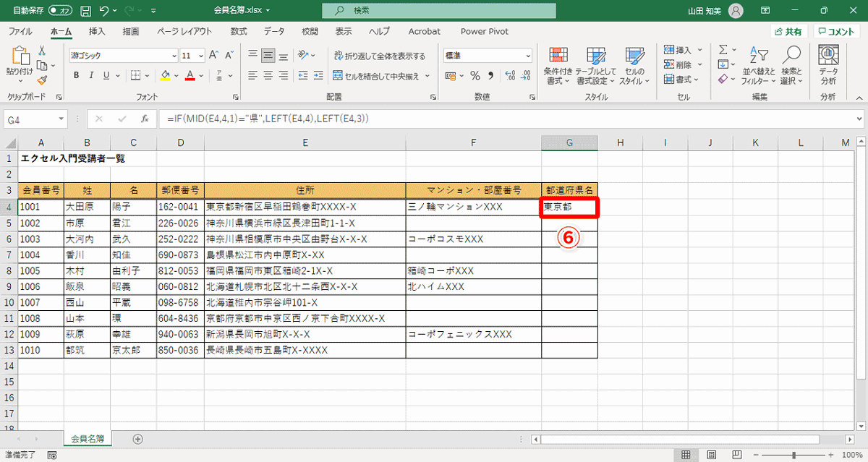Image resolution: width=868 pixels, height=462 pixels.
Task: Open the コメント panel
Action: [841, 31]
